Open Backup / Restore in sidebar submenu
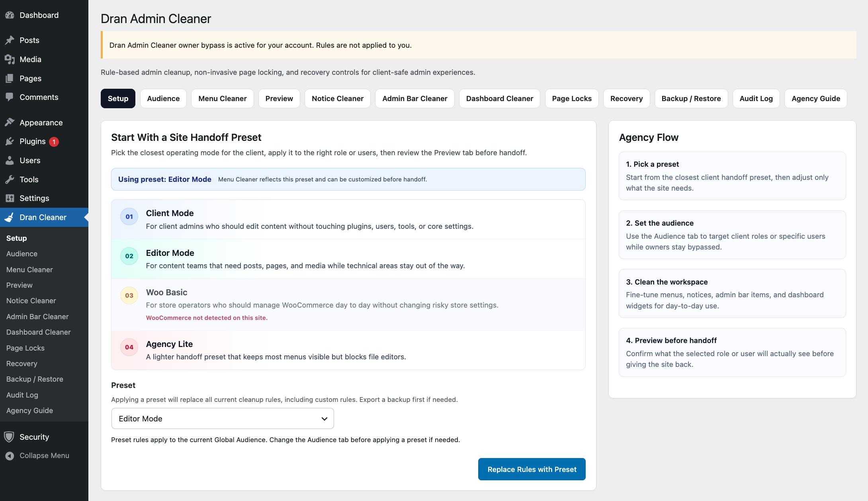Image resolution: width=868 pixels, height=501 pixels. click(35, 379)
